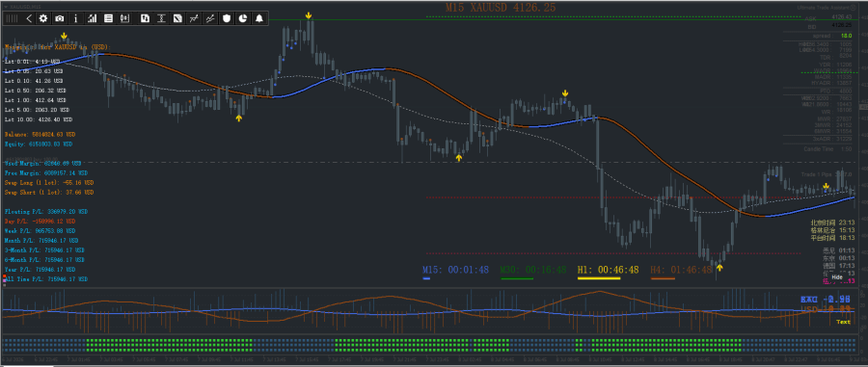Collapse the toolbar with the left chevron
Viewport: 868px width, 367px height.
tap(29, 18)
